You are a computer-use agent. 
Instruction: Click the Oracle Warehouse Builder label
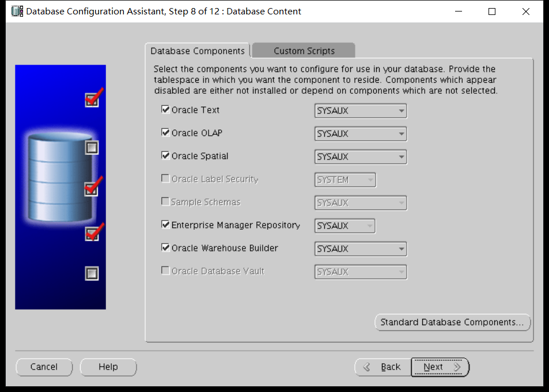225,248
